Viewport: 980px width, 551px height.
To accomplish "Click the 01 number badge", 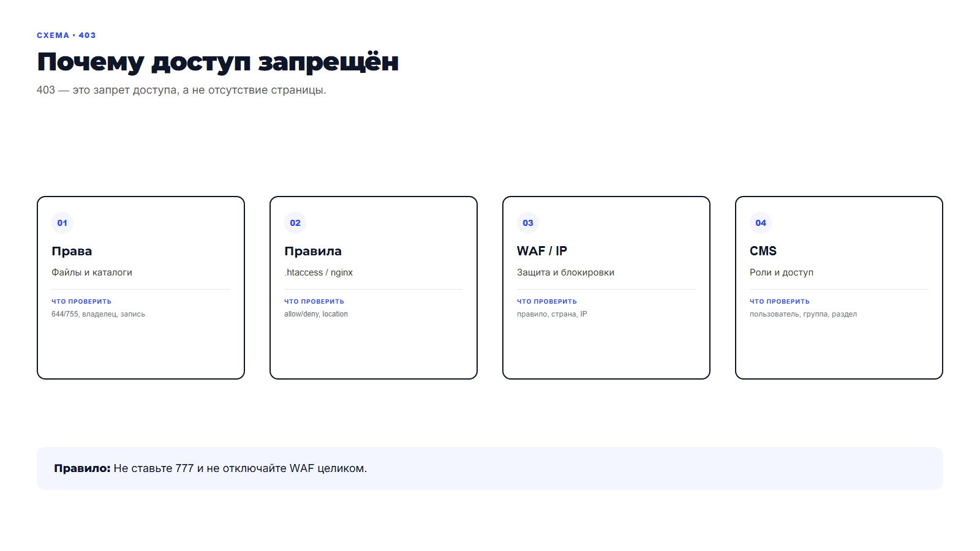I will [x=62, y=223].
